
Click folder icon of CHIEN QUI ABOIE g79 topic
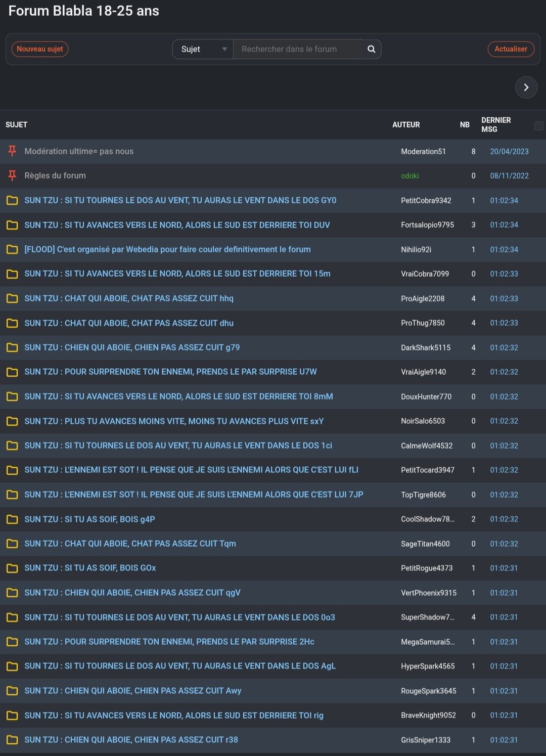point(12,347)
